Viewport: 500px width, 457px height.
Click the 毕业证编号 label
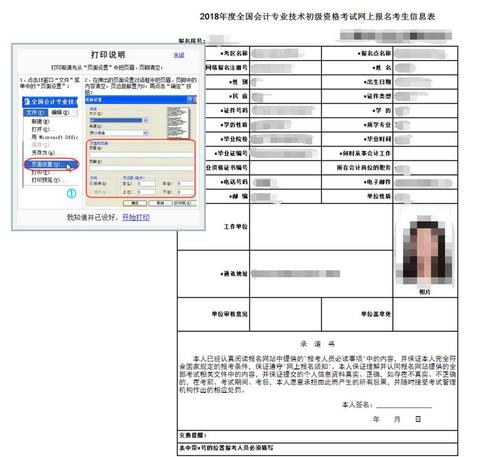(x=231, y=153)
